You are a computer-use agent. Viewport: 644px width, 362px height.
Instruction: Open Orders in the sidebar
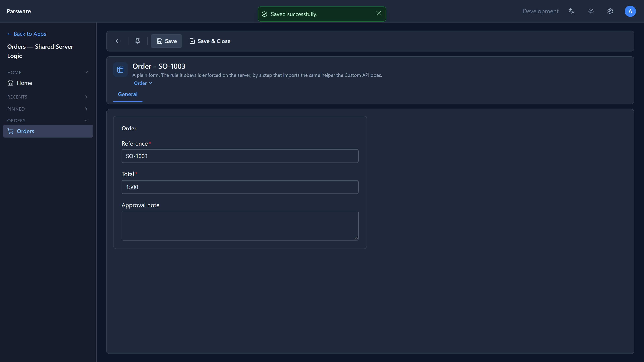point(48,131)
